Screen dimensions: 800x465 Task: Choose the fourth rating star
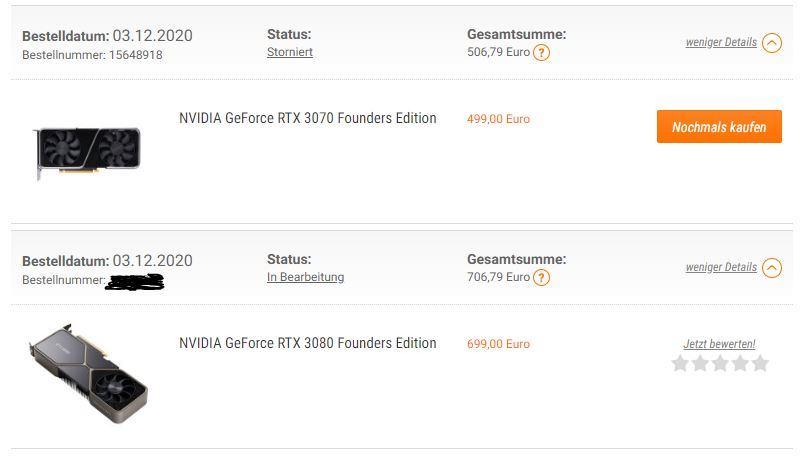point(740,363)
